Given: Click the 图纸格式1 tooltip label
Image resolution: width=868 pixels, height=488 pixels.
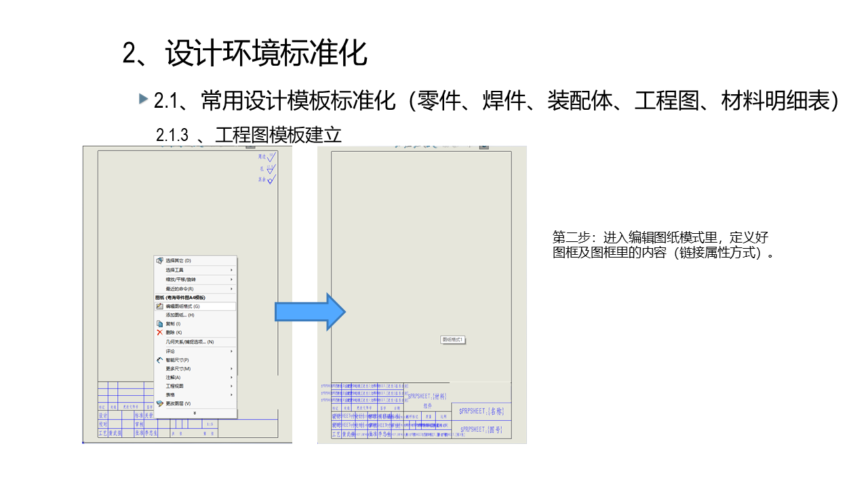Looking at the screenshot, I should (x=454, y=340).
